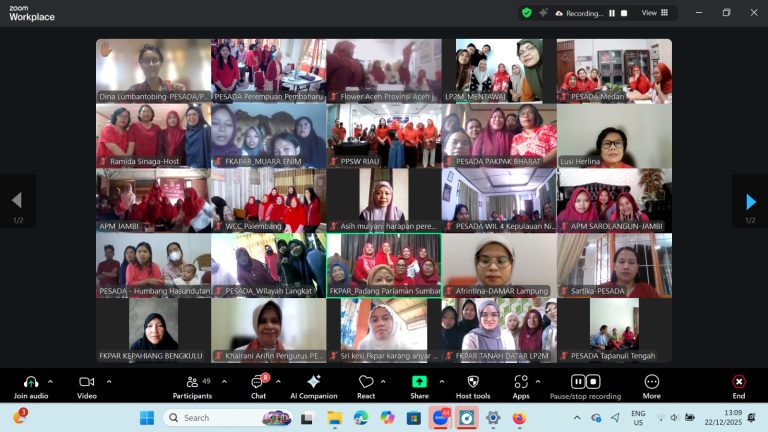
Task: Click the green Share screen button
Action: pyautogui.click(x=419, y=382)
